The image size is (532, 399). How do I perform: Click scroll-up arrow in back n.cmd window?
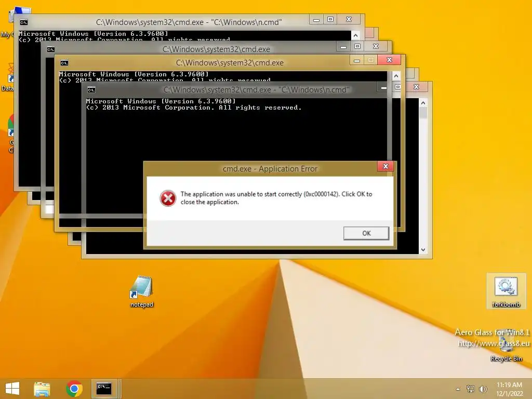pyautogui.click(x=355, y=35)
